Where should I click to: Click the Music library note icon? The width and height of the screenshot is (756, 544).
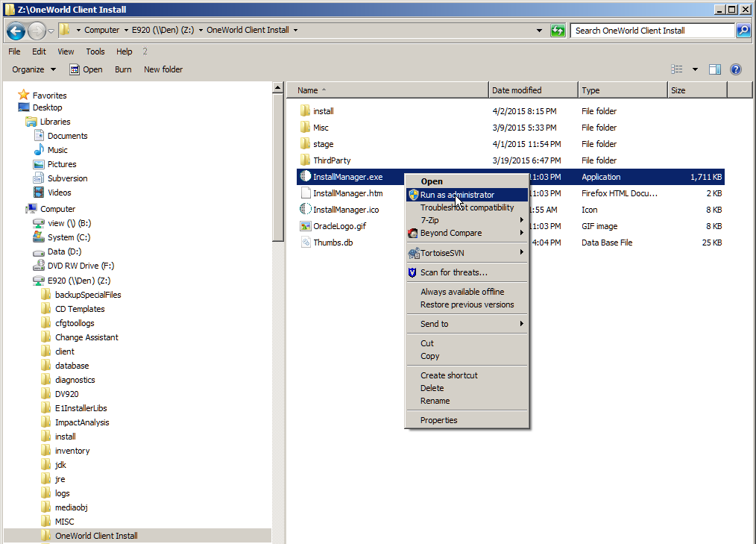(39, 150)
